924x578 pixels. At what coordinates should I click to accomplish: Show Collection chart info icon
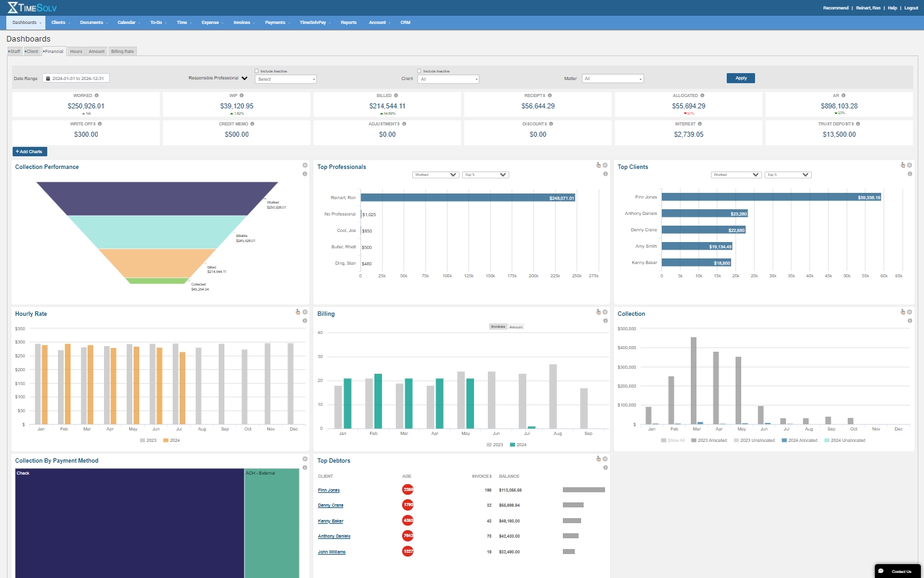(x=910, y=321)
